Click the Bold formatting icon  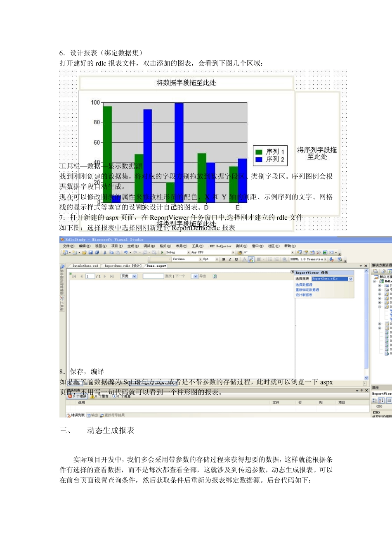[x=224, y=259]
